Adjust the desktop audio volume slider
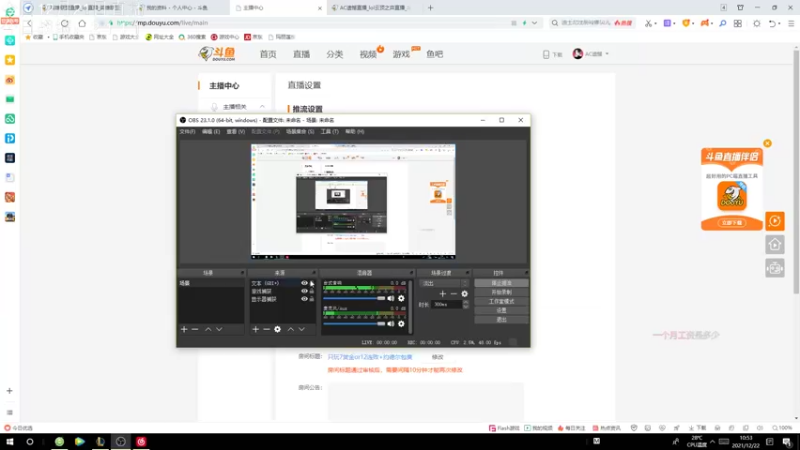The image size is (800, 450). pyautogui.click(x=354, y=298)
